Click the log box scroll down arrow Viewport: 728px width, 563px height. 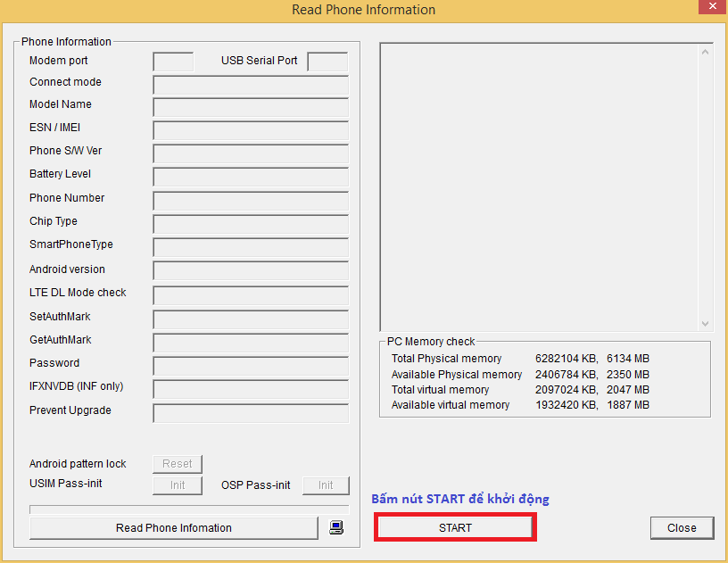coord(705,324)
